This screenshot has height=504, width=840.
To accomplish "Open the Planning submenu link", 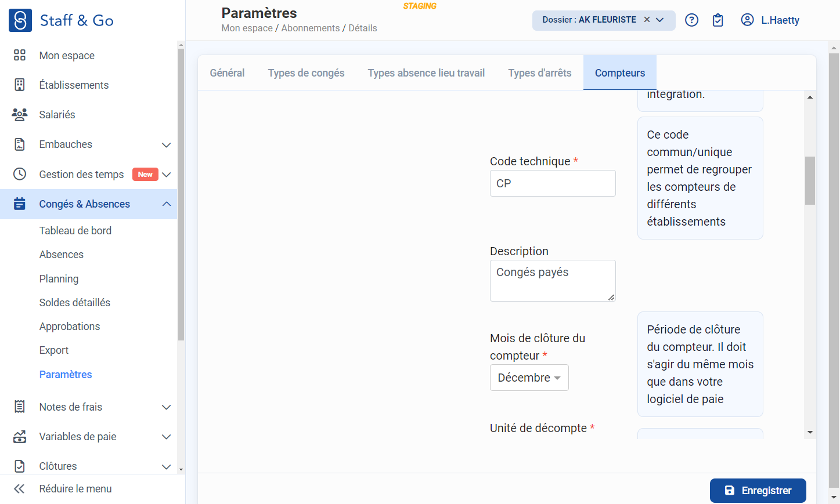I will [x=59, y=279].
